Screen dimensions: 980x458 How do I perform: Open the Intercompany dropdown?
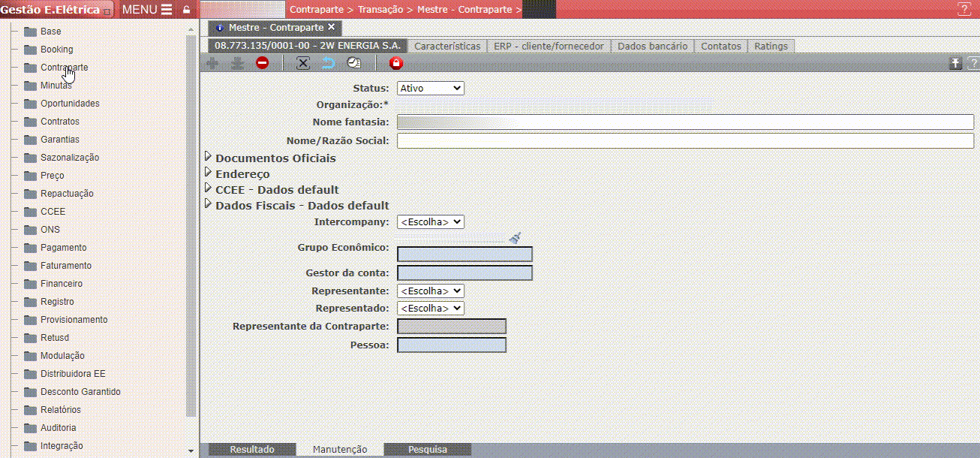coord(430,222)
